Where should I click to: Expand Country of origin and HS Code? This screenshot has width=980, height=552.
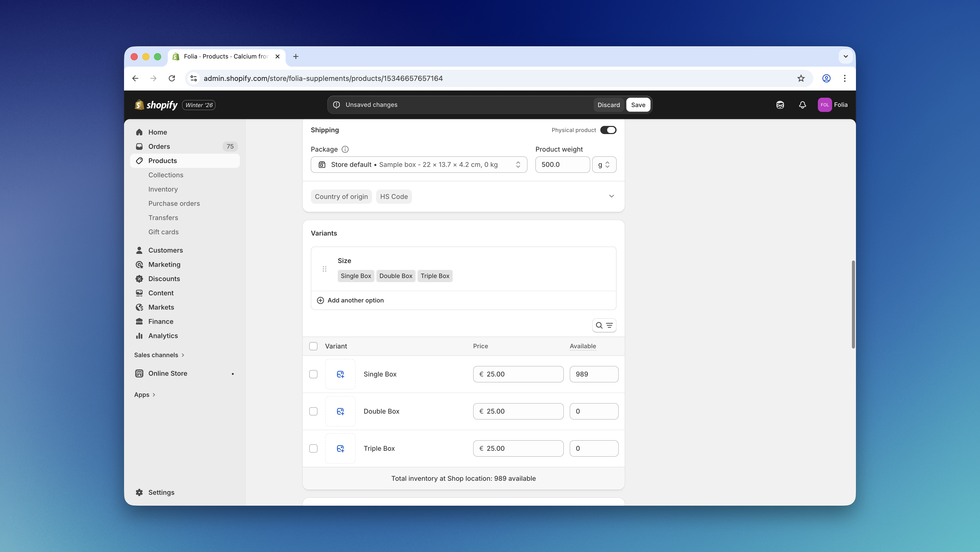coord(611,196)
